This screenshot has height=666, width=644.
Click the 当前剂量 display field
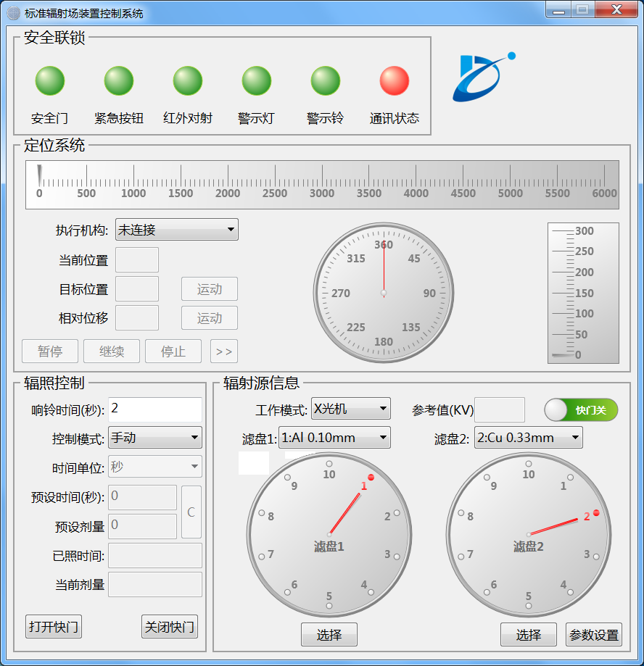pos(155,584)
